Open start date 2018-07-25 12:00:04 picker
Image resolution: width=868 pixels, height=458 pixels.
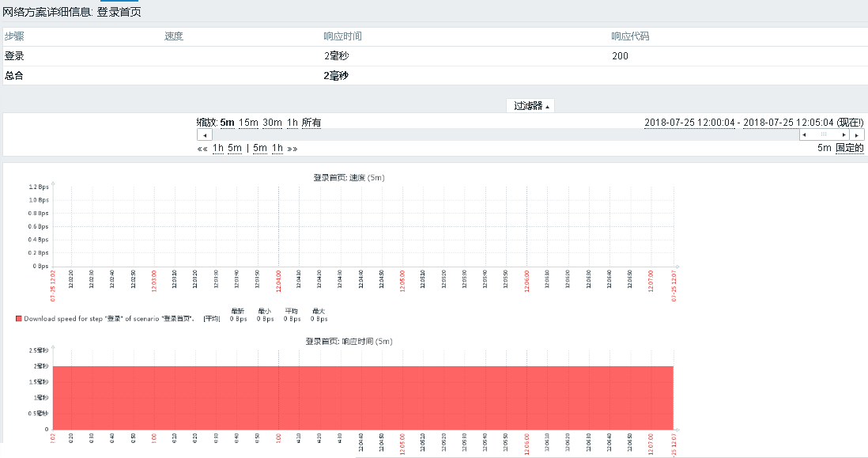(689, 123)
